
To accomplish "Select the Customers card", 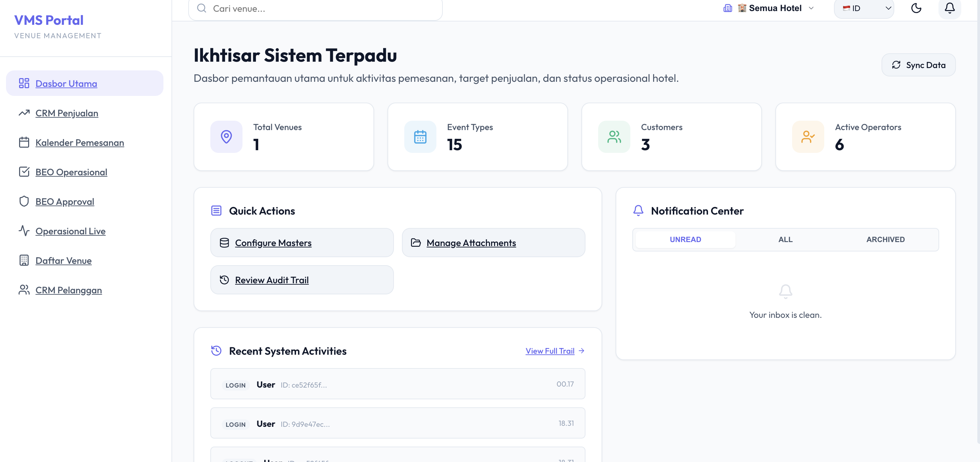I will click(672, 137).
